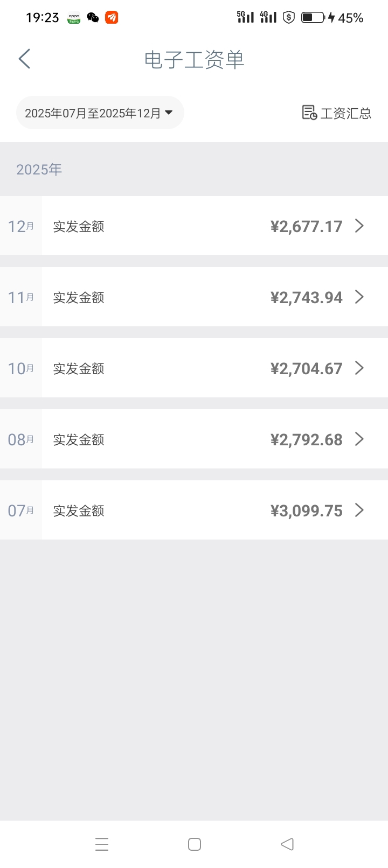Open the 工资汇总 summary icon
The height and width of the screenshot is (868, 388).
pyautogui.click(x=309, y=113)
